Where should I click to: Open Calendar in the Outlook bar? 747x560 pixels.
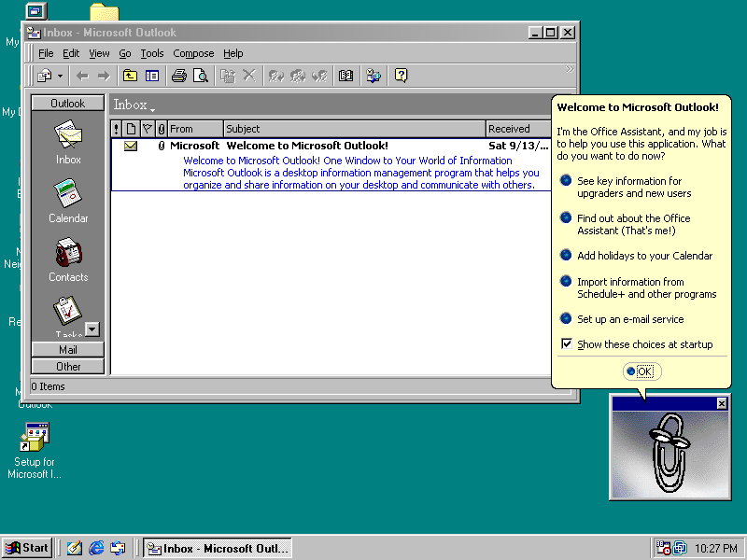(68, 201)
